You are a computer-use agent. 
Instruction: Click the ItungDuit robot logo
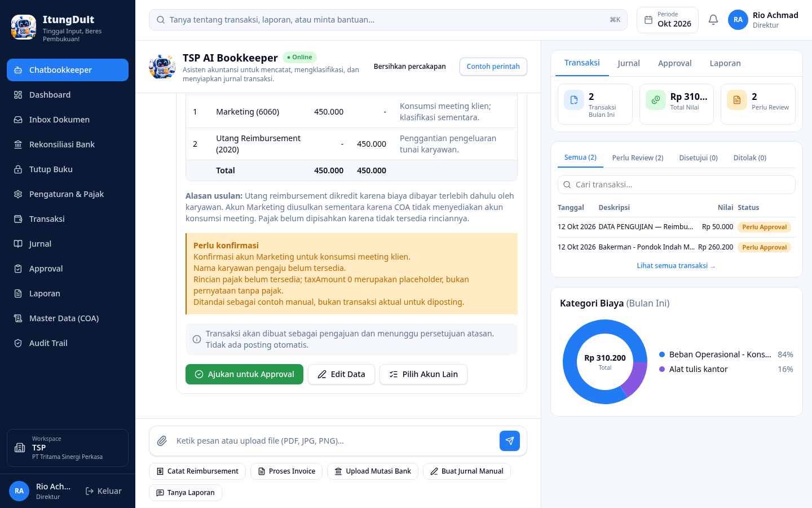point(24,27)
